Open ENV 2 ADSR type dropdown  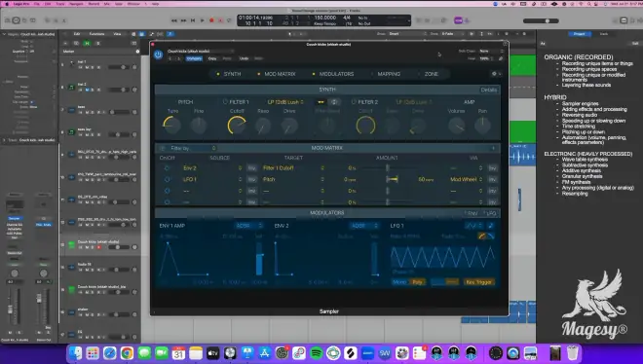pos(364,226)
